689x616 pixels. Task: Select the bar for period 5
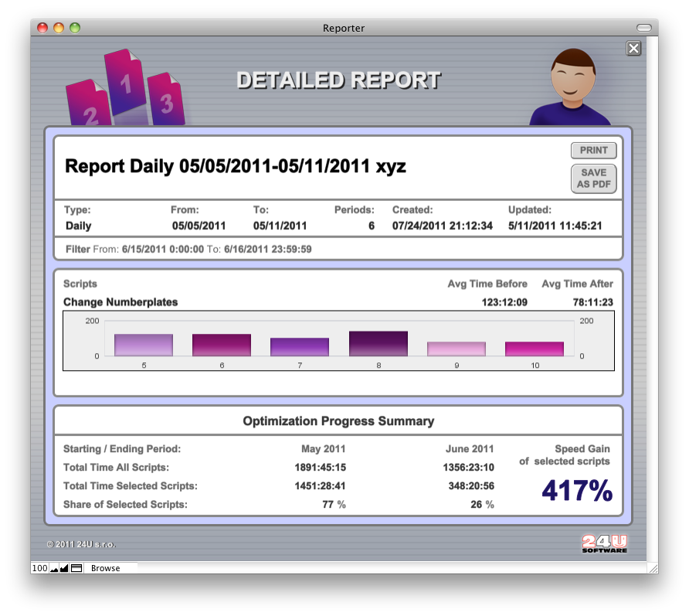click(x=144, y=345)
